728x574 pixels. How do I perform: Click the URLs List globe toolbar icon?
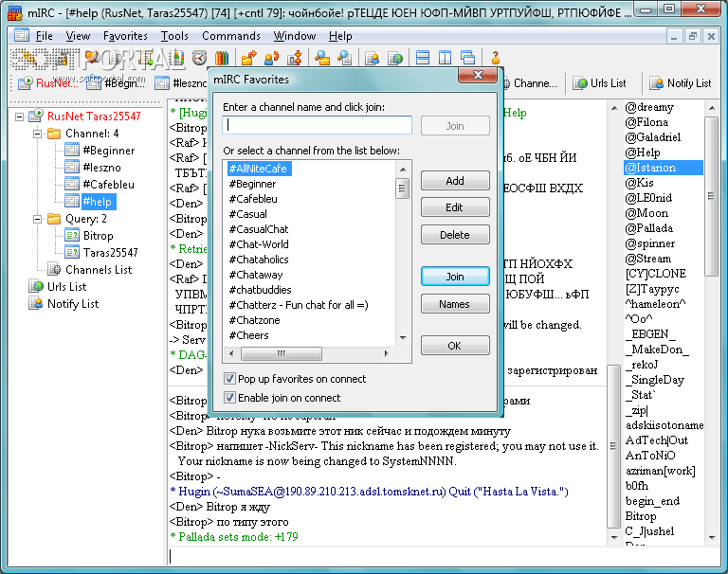pos(395,58)
